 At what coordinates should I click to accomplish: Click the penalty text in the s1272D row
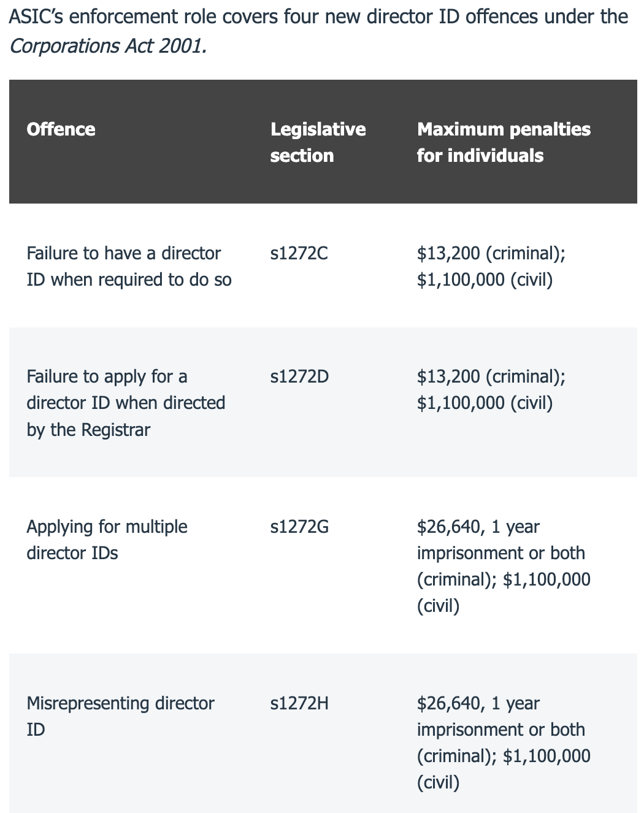(491, 389)
